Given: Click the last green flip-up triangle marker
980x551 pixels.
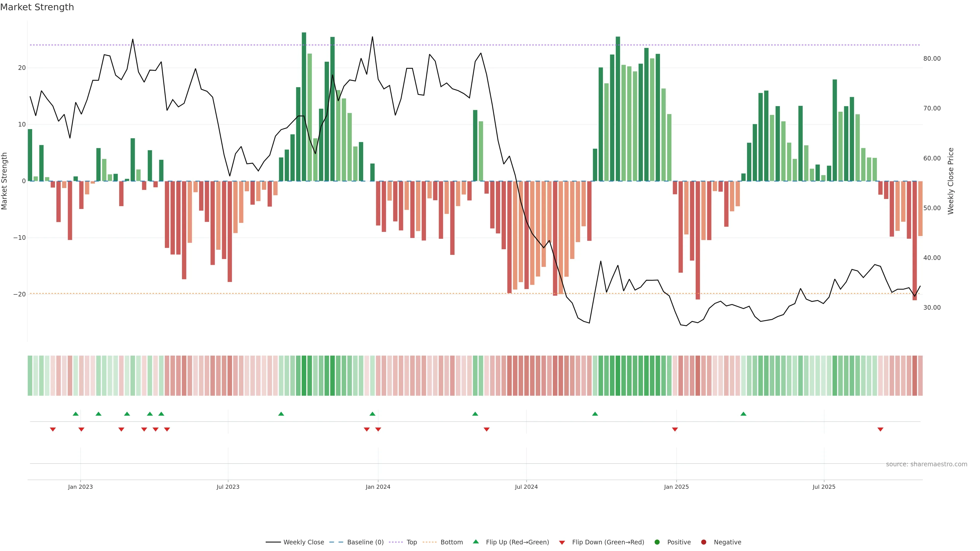Looking at the screenshot, I should tap(743, 414).
